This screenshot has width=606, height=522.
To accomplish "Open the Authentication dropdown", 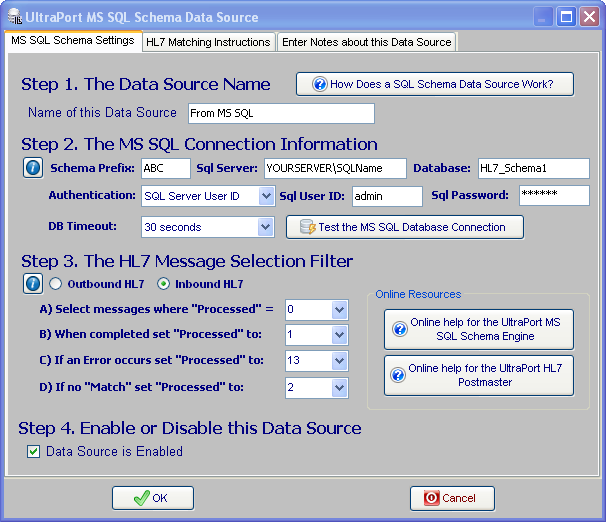I will [265, 196].
